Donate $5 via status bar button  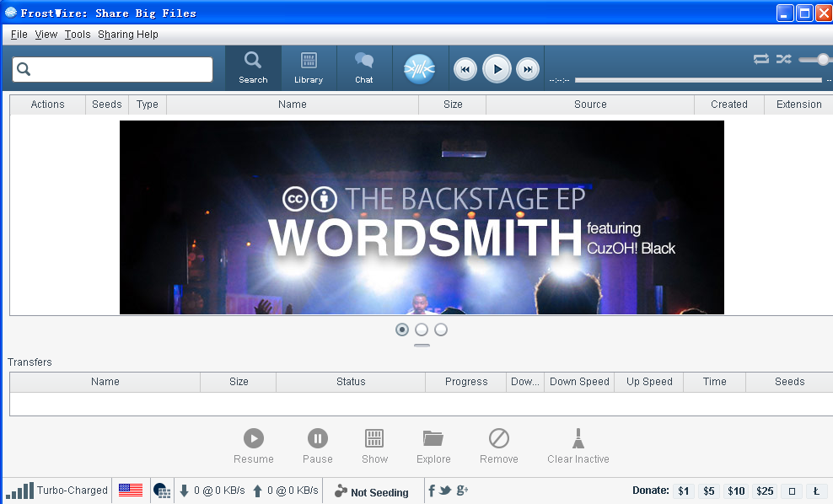[x=709, y=491]
